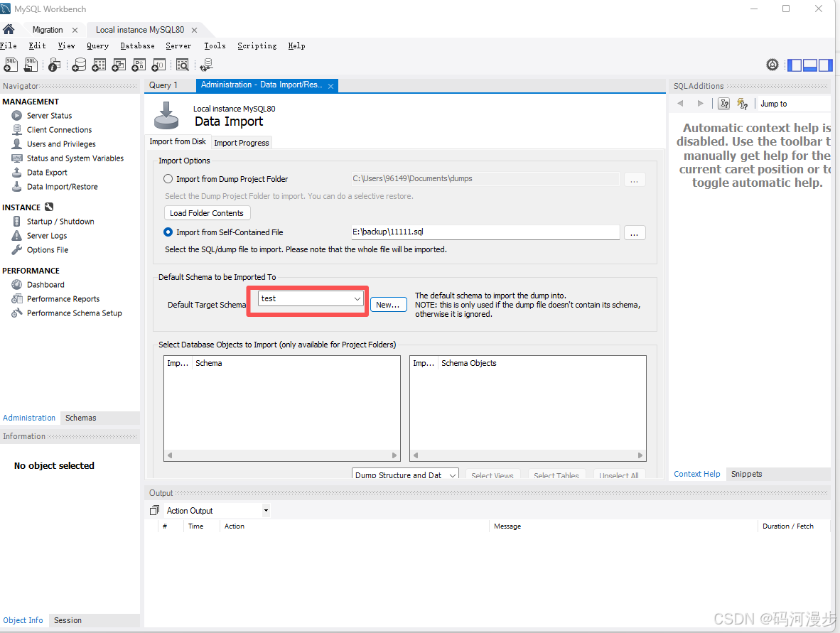840x633 pixels.
Task: Open Dump Structure and Data dropdown
Action: (405, 475)
